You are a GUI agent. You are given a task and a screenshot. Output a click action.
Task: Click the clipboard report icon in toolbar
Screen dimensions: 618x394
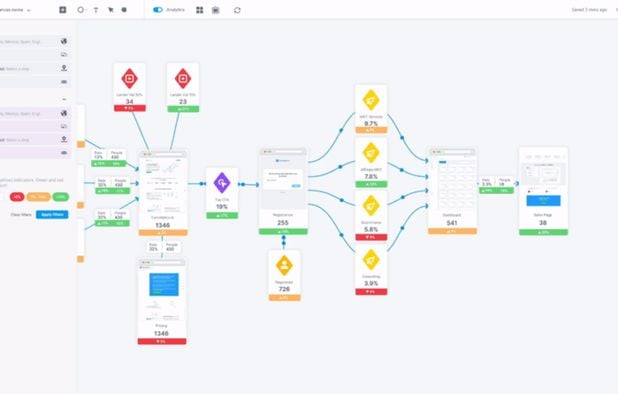pos(216,10)
